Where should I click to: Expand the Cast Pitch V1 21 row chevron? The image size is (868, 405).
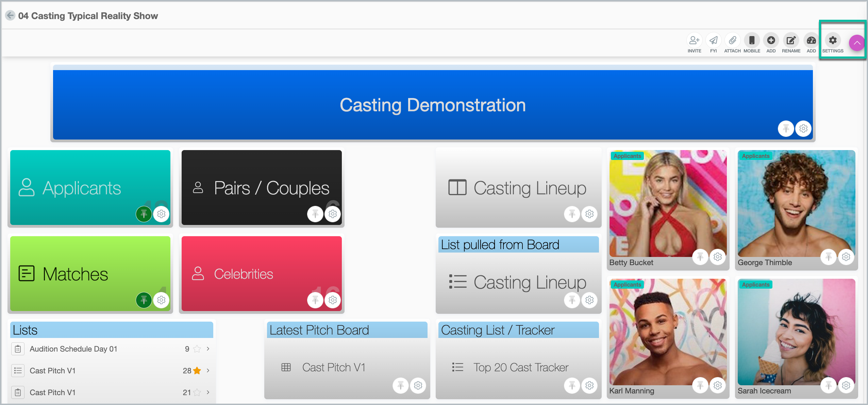pyautogui.click(x=208, y=392)
